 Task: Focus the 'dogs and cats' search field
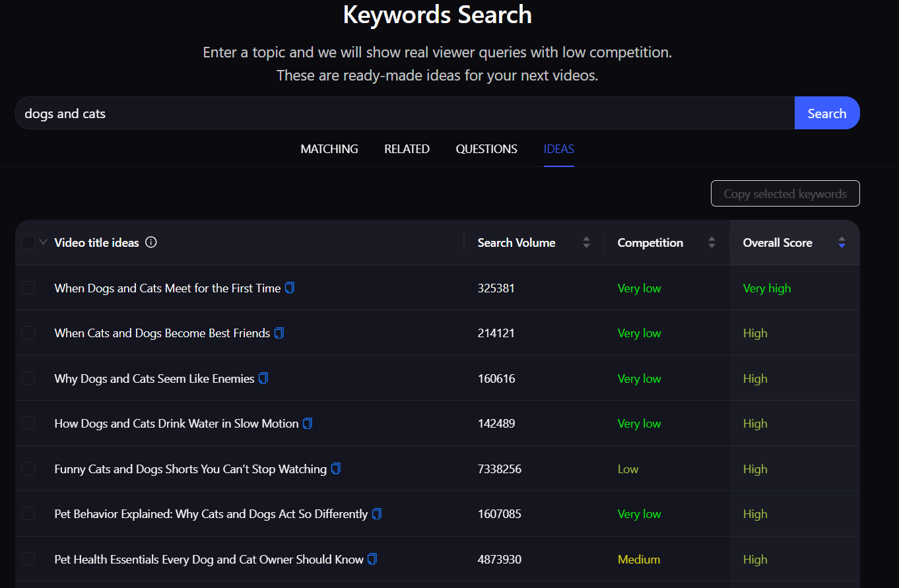[405, 113]
